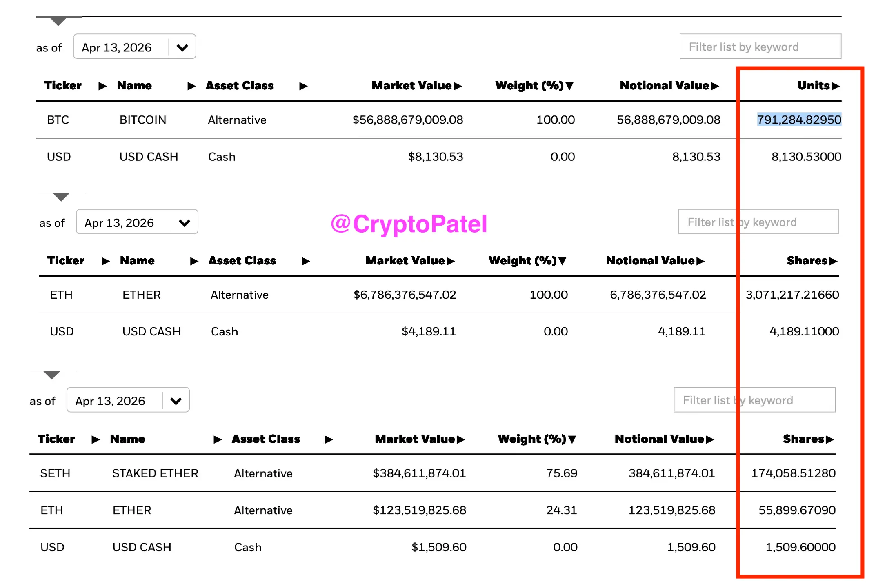This screenshot has height=588, width=876.
Task: Collapse the second holdings section triangle
Action: coord(61,197)
